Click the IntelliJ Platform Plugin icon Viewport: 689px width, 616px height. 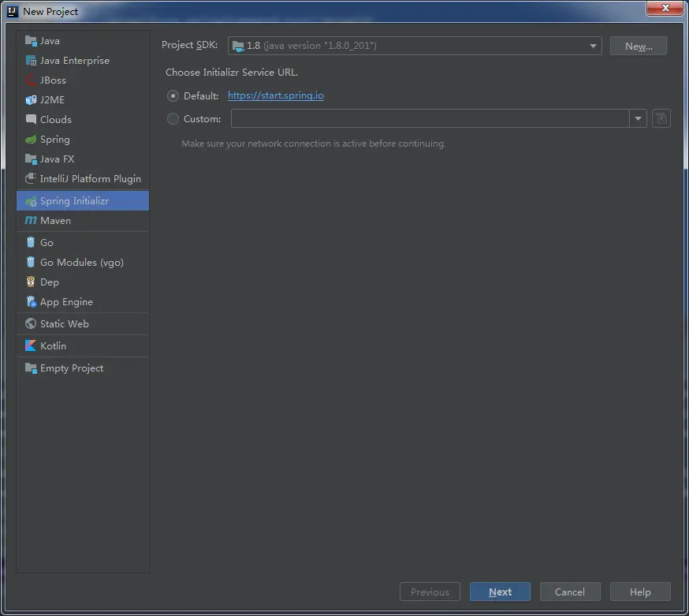pyautogui.click(x=31, y=178)
